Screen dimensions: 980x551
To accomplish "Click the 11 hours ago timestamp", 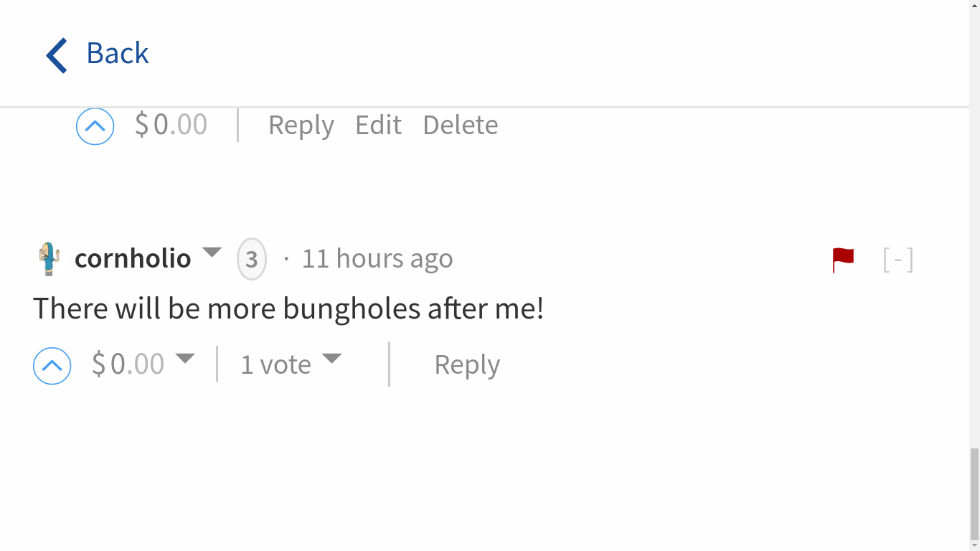I will tap(377, 258).
